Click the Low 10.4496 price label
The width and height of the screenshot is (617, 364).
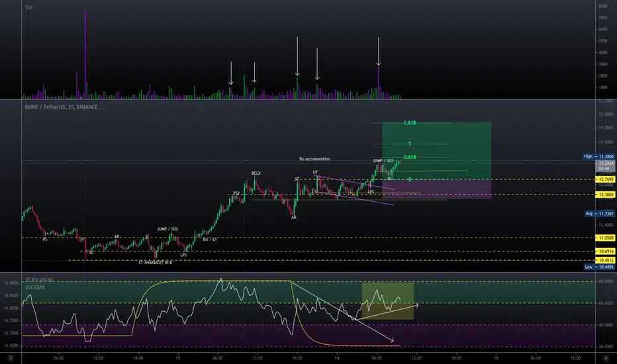click(x=599, y=267)
